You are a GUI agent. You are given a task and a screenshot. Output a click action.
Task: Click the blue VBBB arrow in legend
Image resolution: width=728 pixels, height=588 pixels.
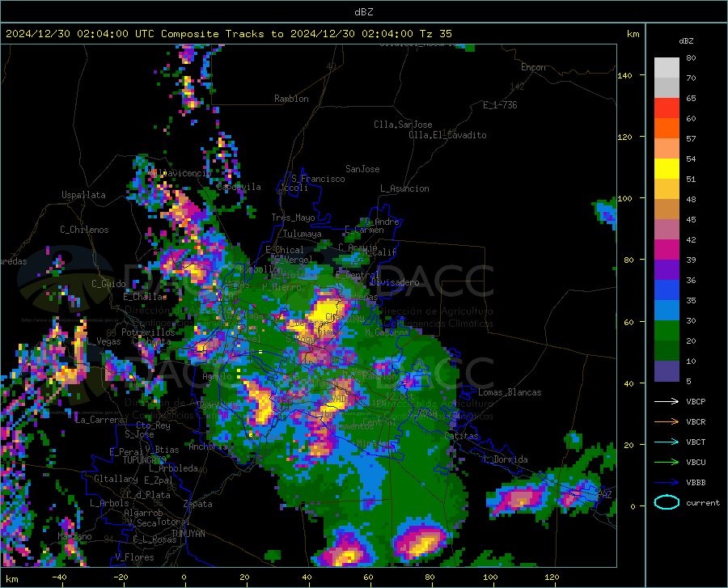coord(667,482)
